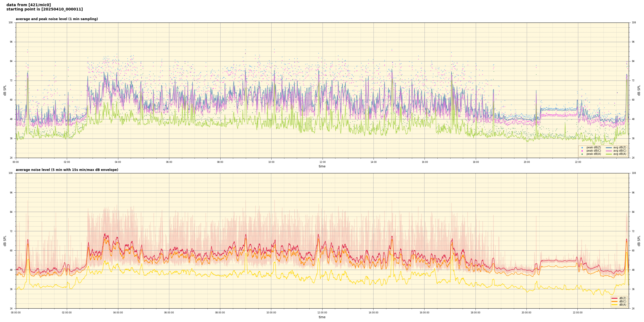Click the 06:00:00 tick on lower chart axis
Viewport: 644px width, 322px height.
coord(169,313)
